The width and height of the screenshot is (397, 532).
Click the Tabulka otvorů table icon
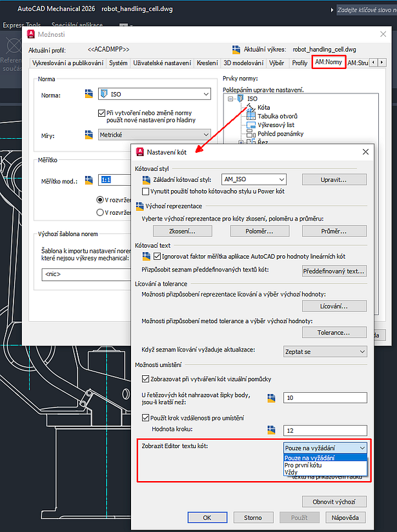click(x=251, y=116)
